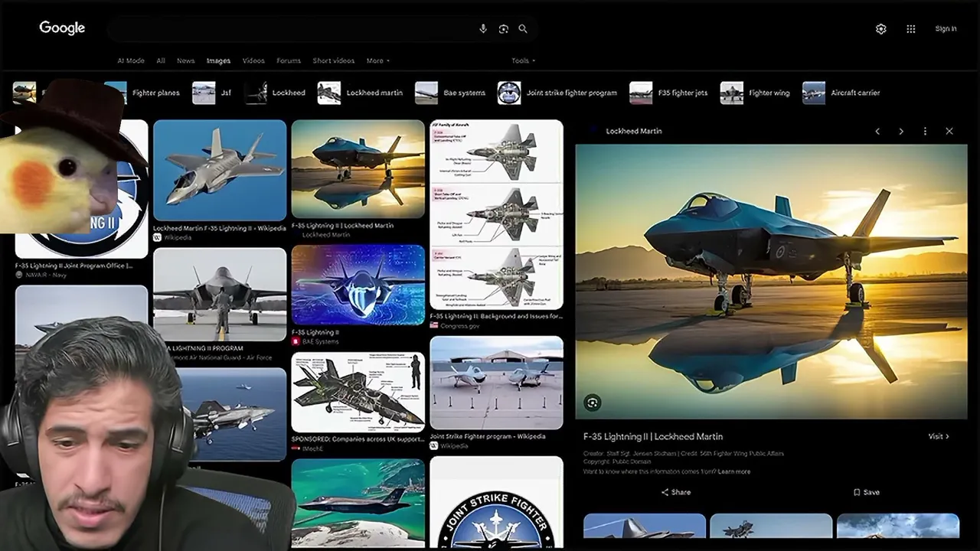This screenshot has width=980, height=551.
Task: Pick the Fighter wing chip
Action: [756, 93]
